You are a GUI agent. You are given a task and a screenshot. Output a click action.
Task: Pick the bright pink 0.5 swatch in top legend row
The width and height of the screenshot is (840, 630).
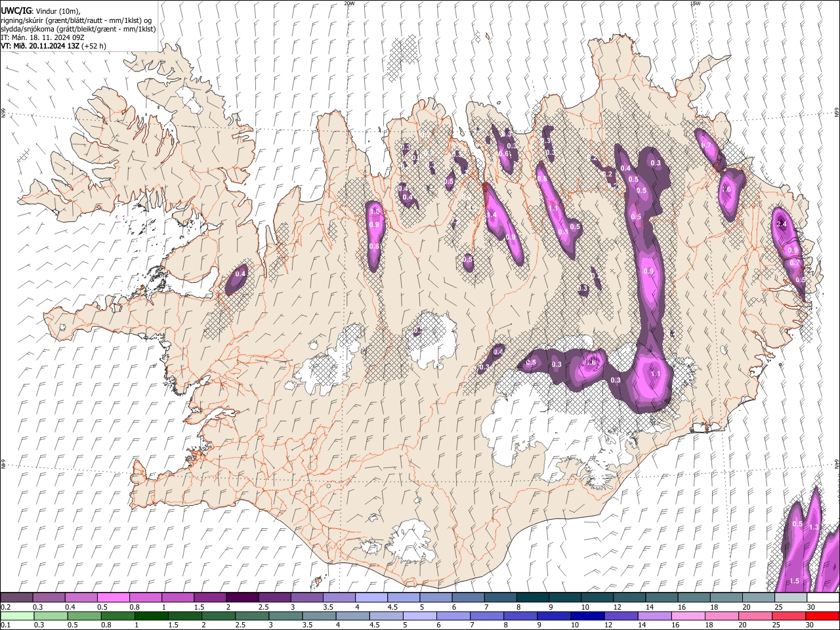113,598
